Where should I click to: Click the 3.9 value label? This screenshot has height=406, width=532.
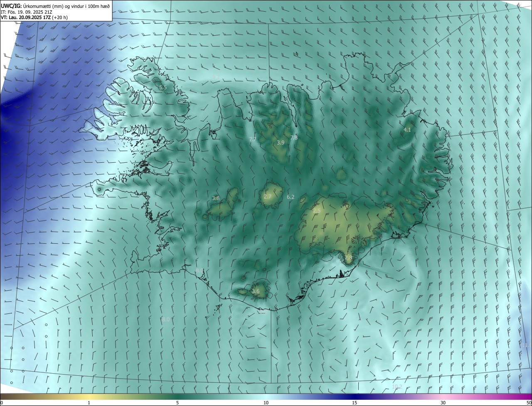pyautogui.click(x=281, y=142)
